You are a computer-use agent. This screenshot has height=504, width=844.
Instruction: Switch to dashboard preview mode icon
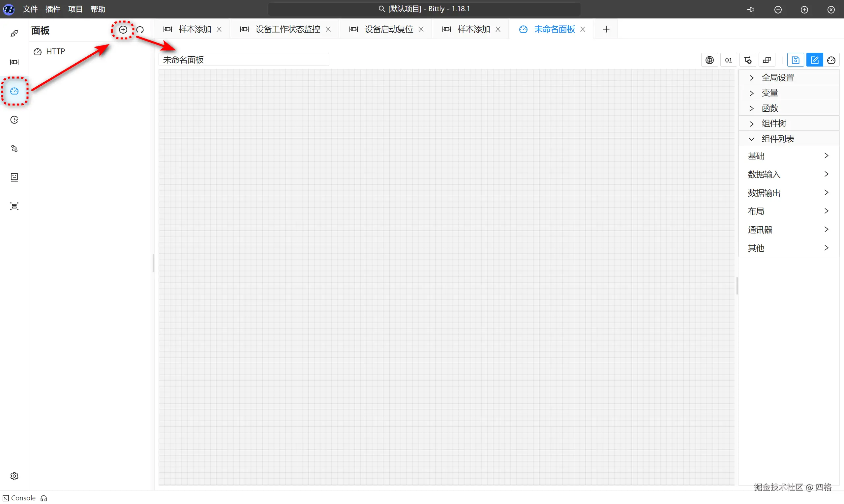(831, 60)
